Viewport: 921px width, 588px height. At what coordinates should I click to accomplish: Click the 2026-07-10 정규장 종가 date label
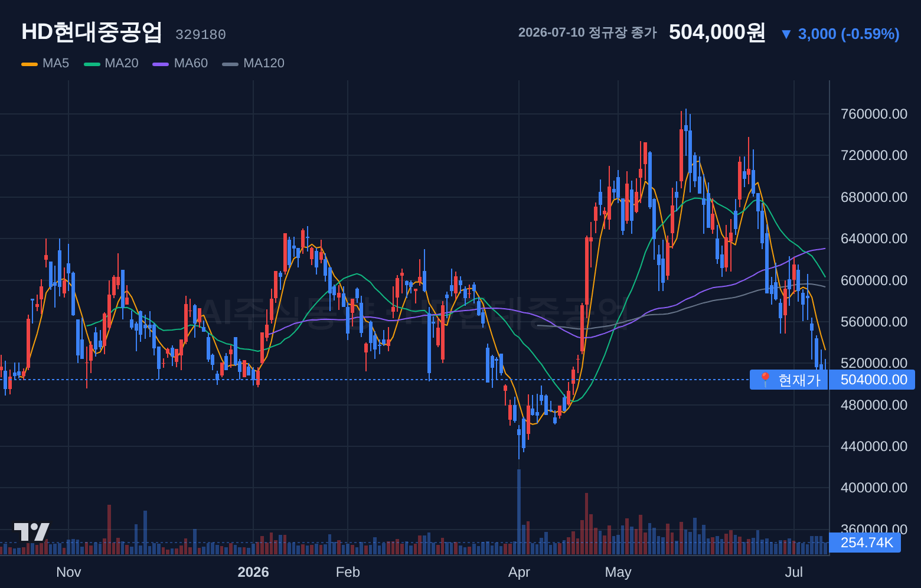587,32
